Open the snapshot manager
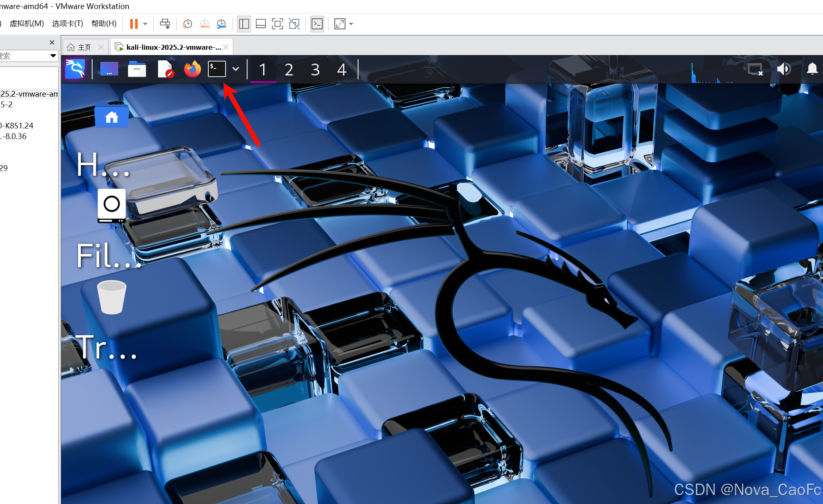Image resolution: width=823 pixels, height=504 pixels. click(221, 24)
